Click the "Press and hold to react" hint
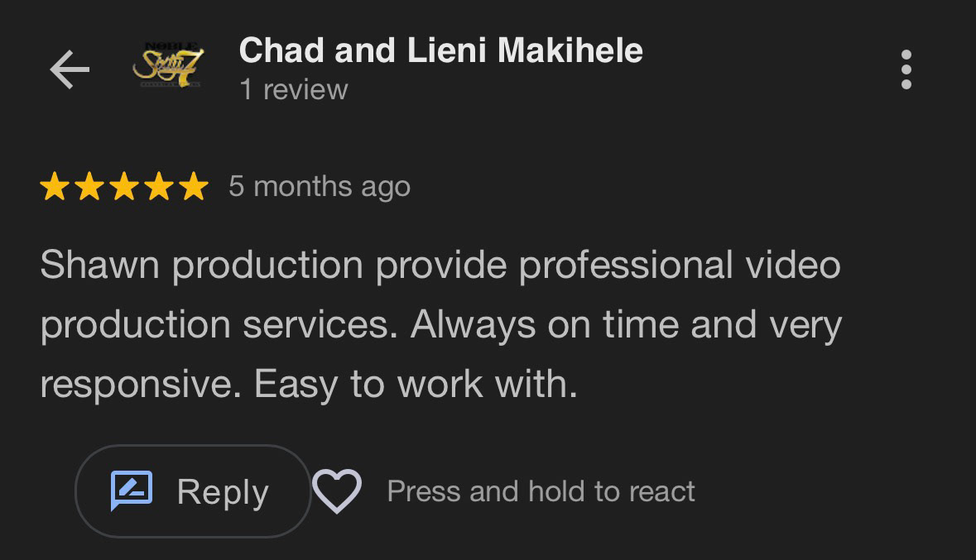The width and height of the screenshot is (976, 560). pos(541,491)
